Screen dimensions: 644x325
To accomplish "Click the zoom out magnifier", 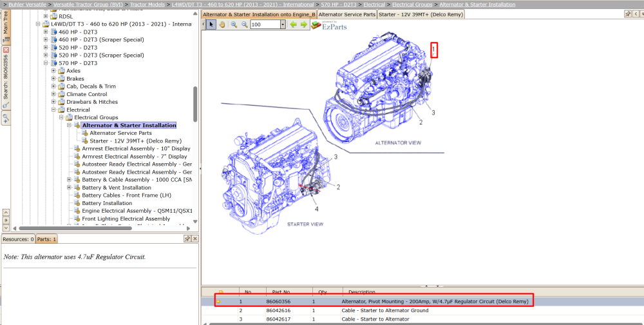I will (x=244, y=25).
